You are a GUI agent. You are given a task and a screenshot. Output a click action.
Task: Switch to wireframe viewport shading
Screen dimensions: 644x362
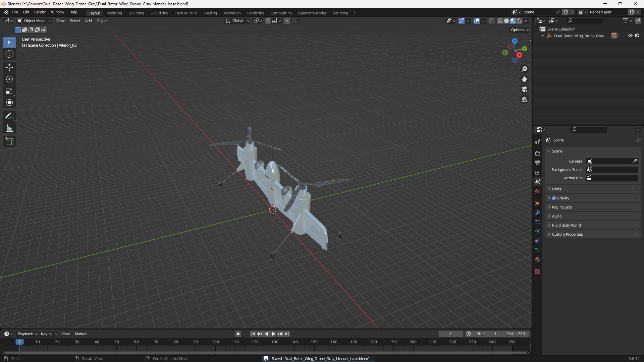(x=500, y=21)
